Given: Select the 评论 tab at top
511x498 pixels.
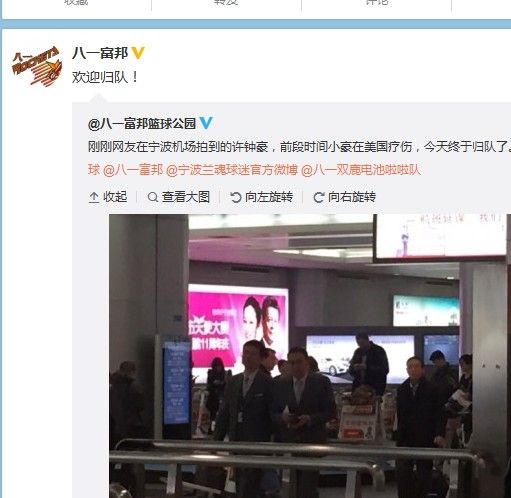Looking at the screenshot, I should 377,3.
